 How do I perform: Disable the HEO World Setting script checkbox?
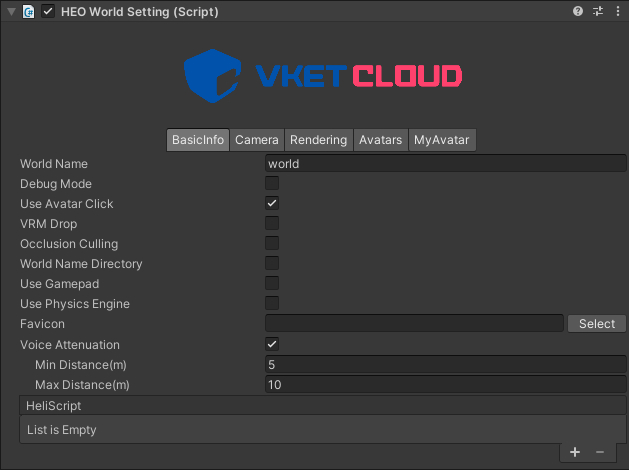pos(48,11)
